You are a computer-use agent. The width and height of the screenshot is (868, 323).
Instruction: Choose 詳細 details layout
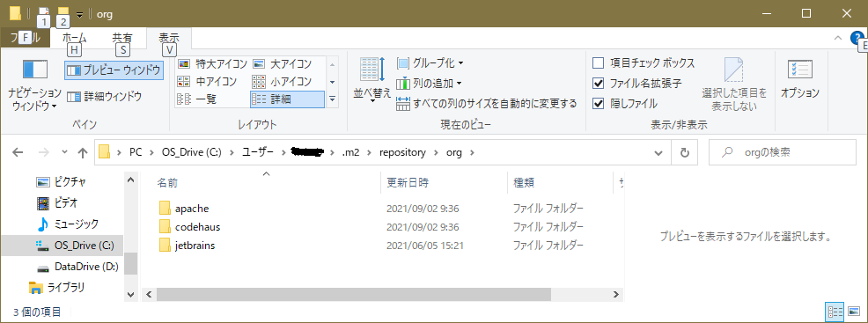287,99
